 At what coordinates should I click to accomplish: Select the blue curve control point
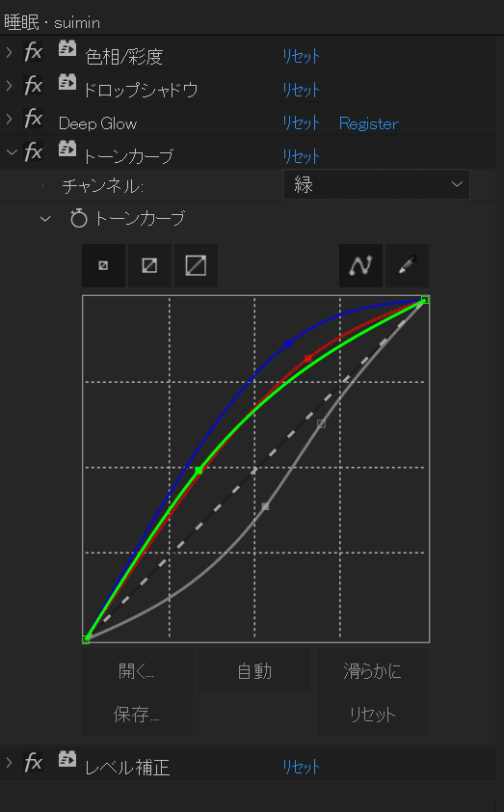coord(288,343)
